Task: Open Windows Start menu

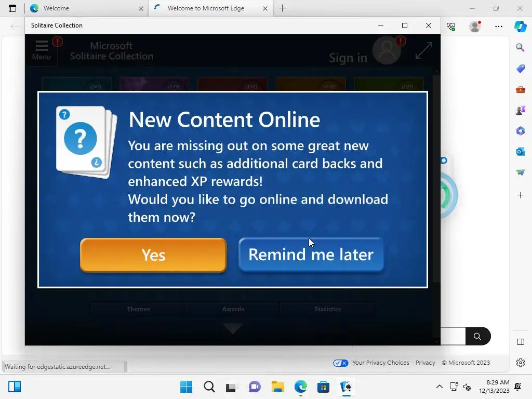Action: 186,387
